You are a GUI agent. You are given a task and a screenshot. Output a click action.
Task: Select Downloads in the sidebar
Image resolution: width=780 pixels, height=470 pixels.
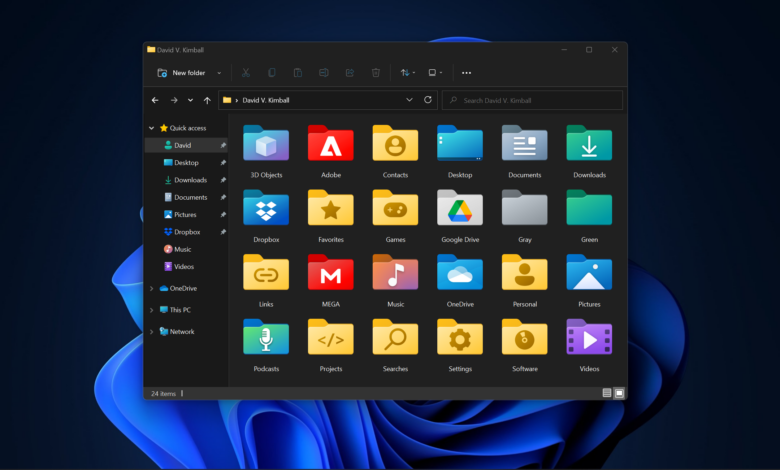(x=186, y=180)
